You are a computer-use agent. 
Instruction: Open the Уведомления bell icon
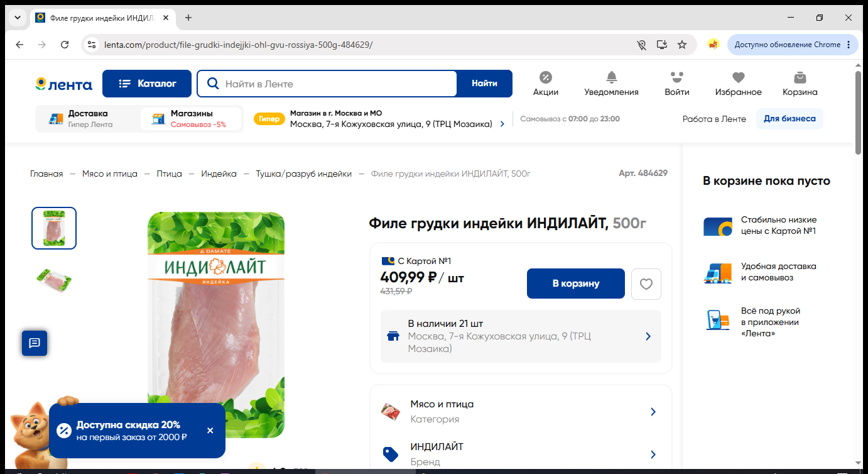611,84
